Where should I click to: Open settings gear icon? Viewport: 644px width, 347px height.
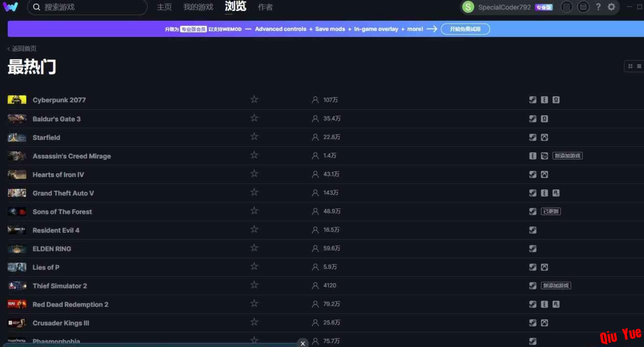click(611, 7)
